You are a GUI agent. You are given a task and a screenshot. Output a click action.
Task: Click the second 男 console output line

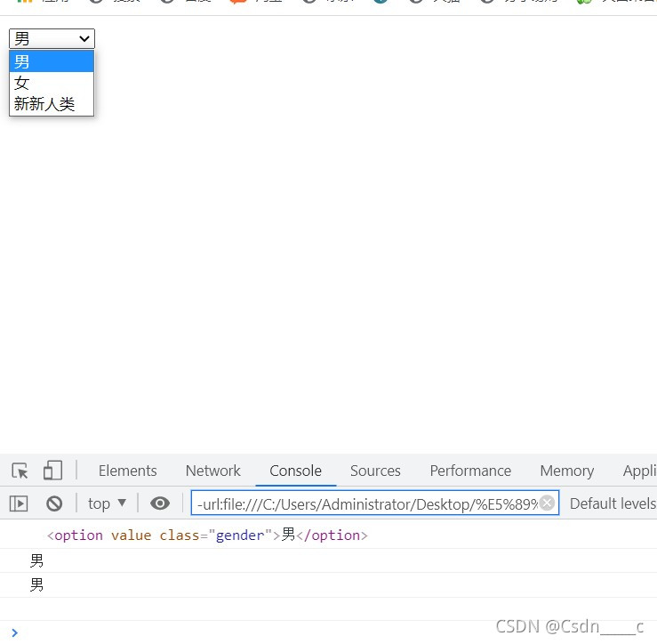36,584
